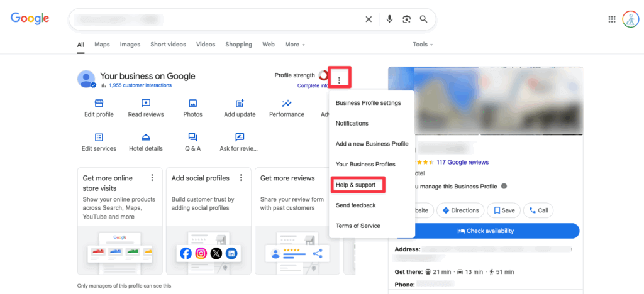
Task: Open the Get more reviews card
Action: [x=297, y=220]
